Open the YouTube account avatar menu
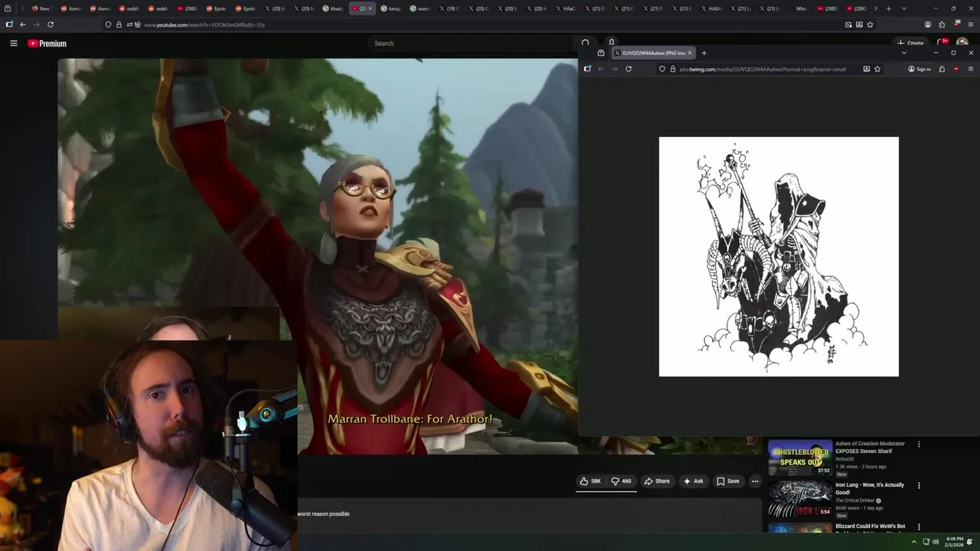Image resolution: width=980 pixels, height=551 pixels. [962, 43]
